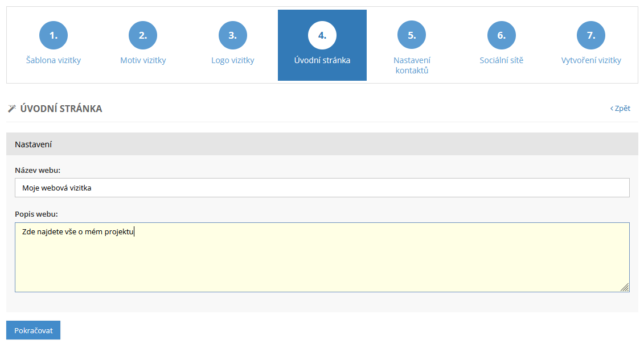This screenshot has width=644, height=352.
Task: Click the step 6 numbered circle
Action: coord(501,35)
